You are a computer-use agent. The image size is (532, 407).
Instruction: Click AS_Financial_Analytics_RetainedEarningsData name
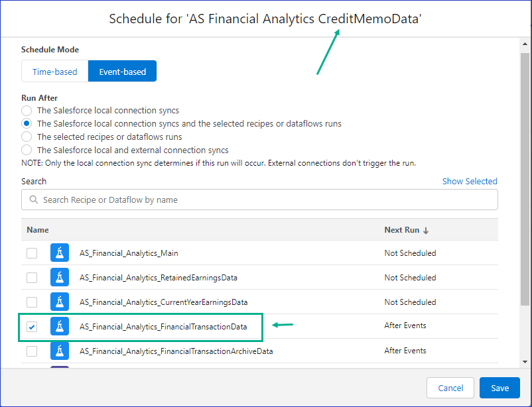tap(159, 278)
